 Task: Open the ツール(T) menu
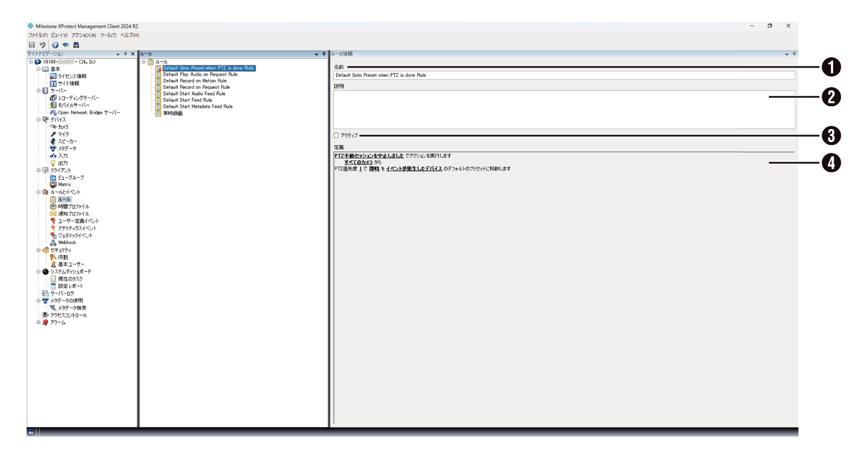pyautogui.click(x=108, y=35)
